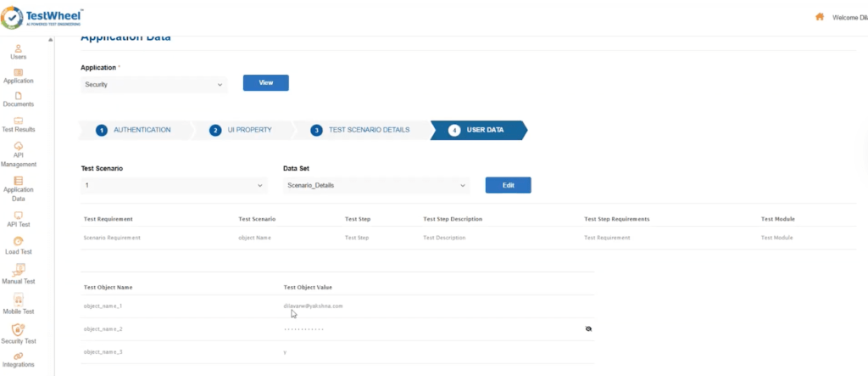This screenshot has width=868, height=376.
Task: Expand the Application dropdown showing Security
Action: click(153, 85)
